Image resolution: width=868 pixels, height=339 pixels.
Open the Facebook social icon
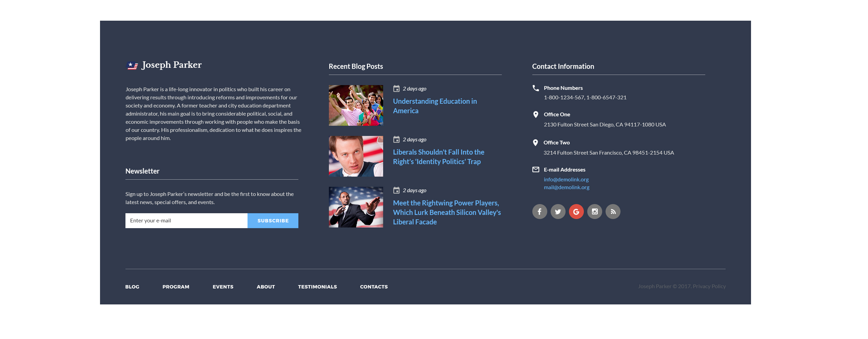click(539, 212)
